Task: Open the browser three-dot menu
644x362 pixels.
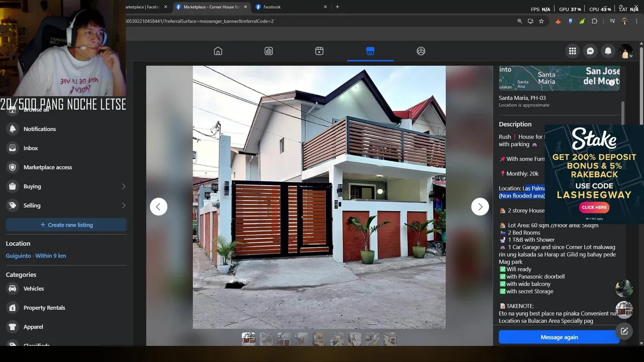Action: tap(637, 21)
